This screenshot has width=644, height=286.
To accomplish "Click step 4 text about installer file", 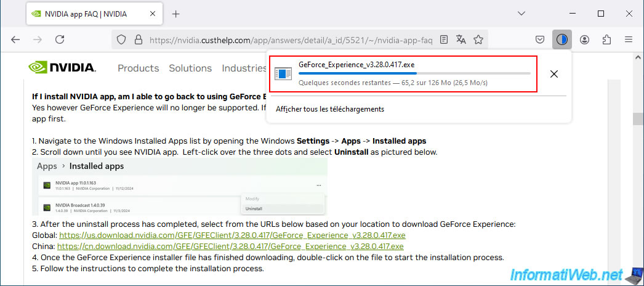I will 268,258.
